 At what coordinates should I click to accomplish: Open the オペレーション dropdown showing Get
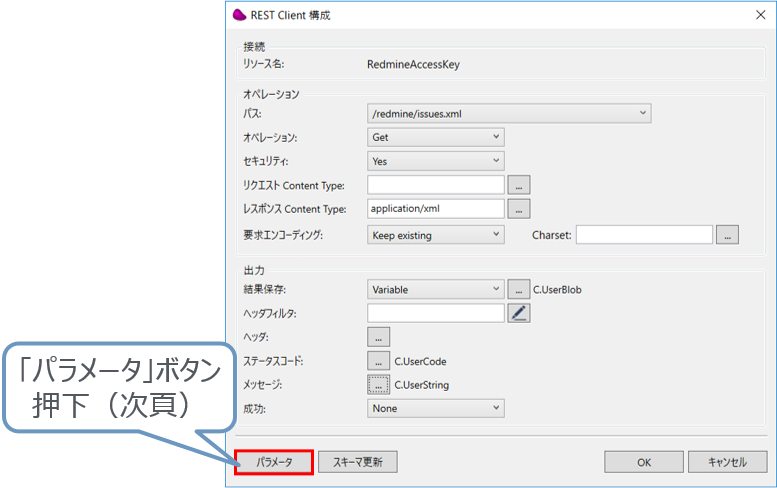tap(436, 137)
